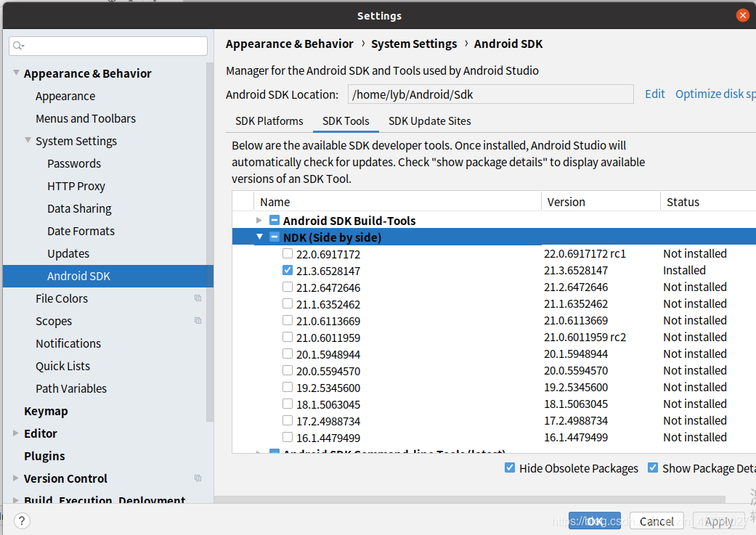
Task: Open Path Variables settings
Action: pos(71,388)
